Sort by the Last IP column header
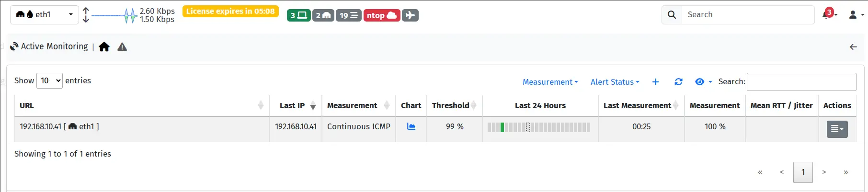This screenshot has width=868, height=192. 296,105
